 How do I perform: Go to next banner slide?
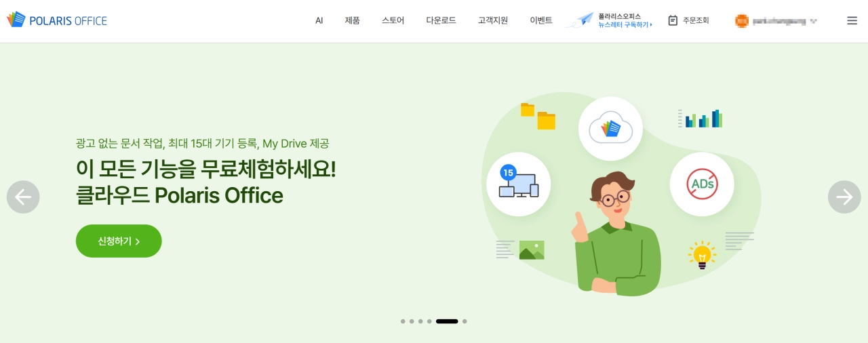(x=844, y=197)
